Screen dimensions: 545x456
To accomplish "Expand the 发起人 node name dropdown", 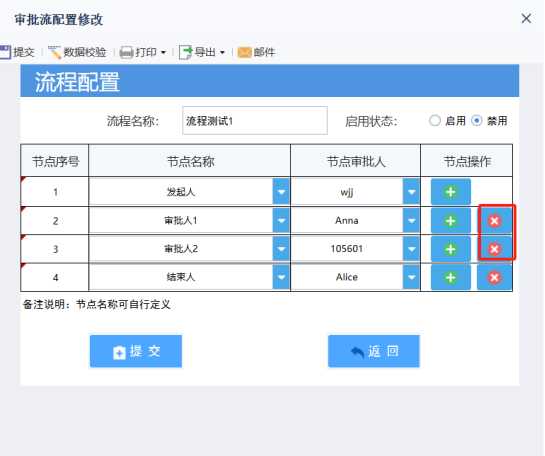I will (281, 192).
